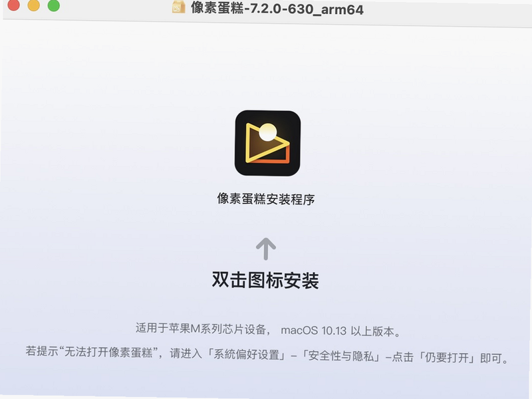
Task: Click the window title 像素蛋糕-7.2.0-630_arm64
Action: pyautogui.click(x=277, y=9)
